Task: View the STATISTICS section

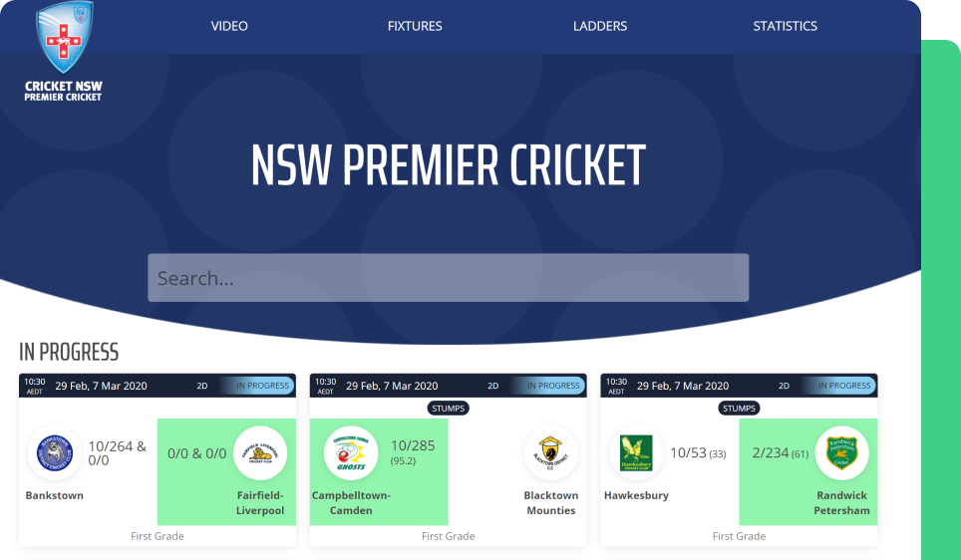Action: pyautogui.click(x=786, y=26)
